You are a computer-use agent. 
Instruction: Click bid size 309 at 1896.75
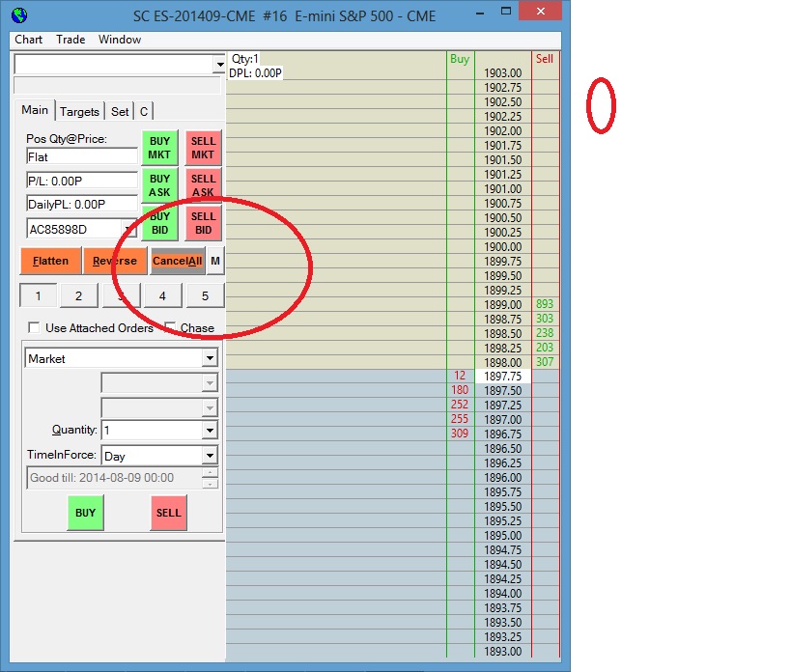460,434
